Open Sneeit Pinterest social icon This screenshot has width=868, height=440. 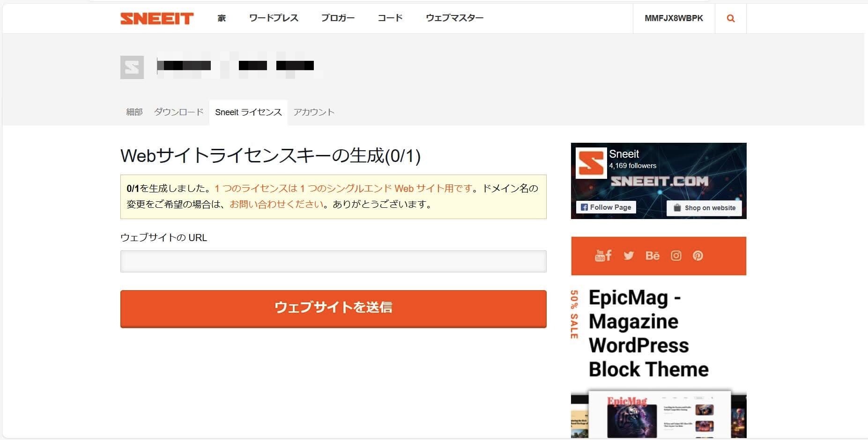[x=698, y=256]
